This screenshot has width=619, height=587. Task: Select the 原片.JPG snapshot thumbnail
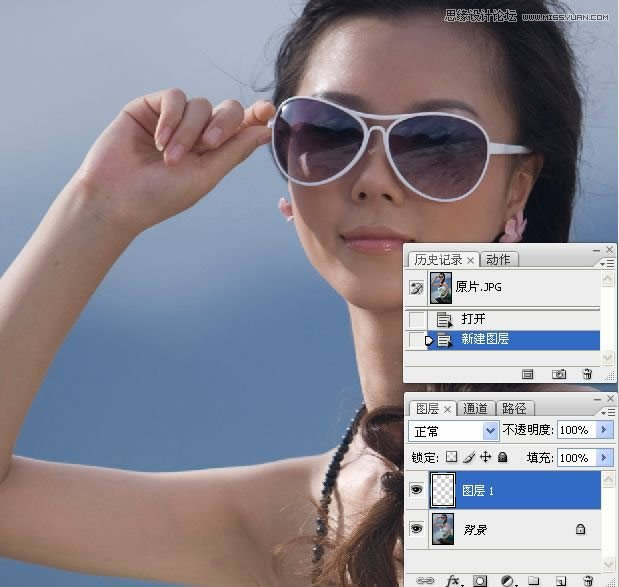[441, 288]
